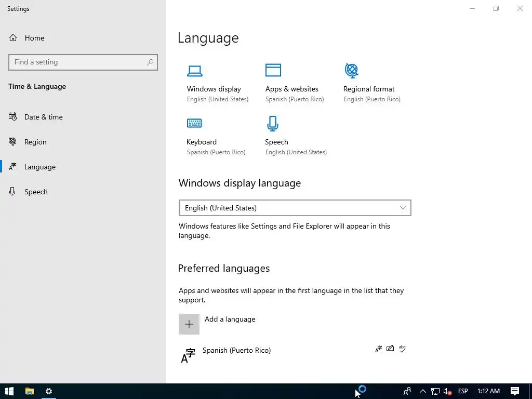The height and width of the screenshot is (399, 532).
Task: Click the Regional format tile label
Action: (x=369, y=89)
